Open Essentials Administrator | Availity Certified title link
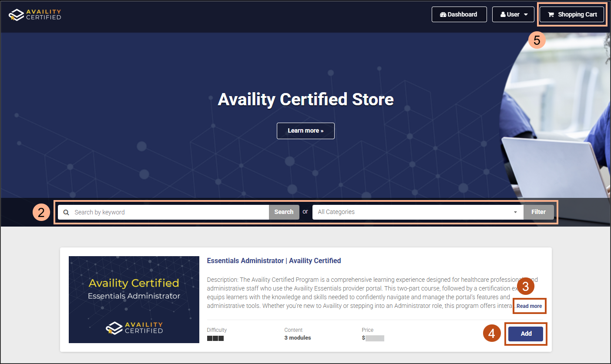Viewport: 611px width, 364px height. 274,261
